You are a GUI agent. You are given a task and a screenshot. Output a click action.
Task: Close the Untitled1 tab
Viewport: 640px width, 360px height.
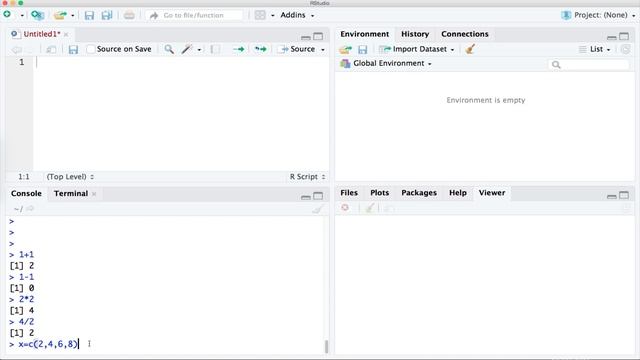click(x=66, y=34)
